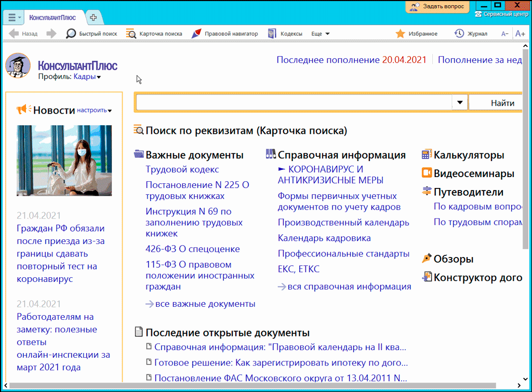This screenshot has height=392, width=532.
Task: Click the horizontal scrollbar right arrow
Action: click(519, 386)
